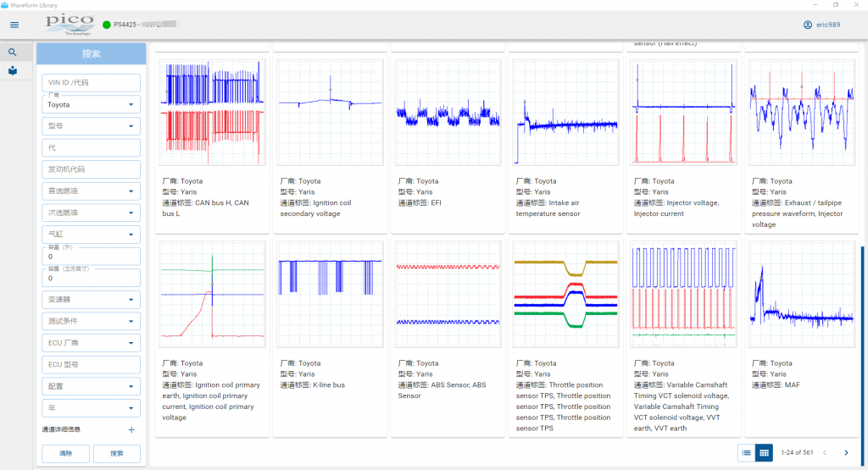Open the Throttle position sensor waveform thumbnail
This screenshot has height=470, width=868.
coord(565,295)
